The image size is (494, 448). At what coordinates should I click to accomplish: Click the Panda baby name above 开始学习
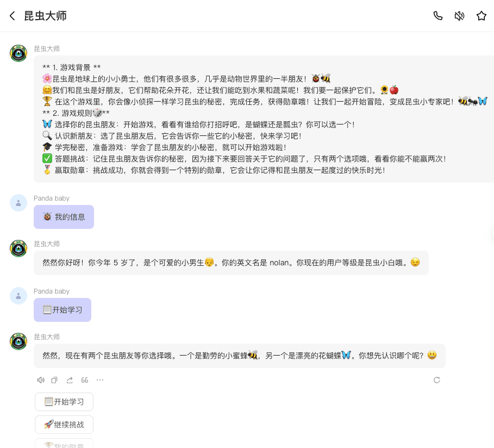[52, 291]
